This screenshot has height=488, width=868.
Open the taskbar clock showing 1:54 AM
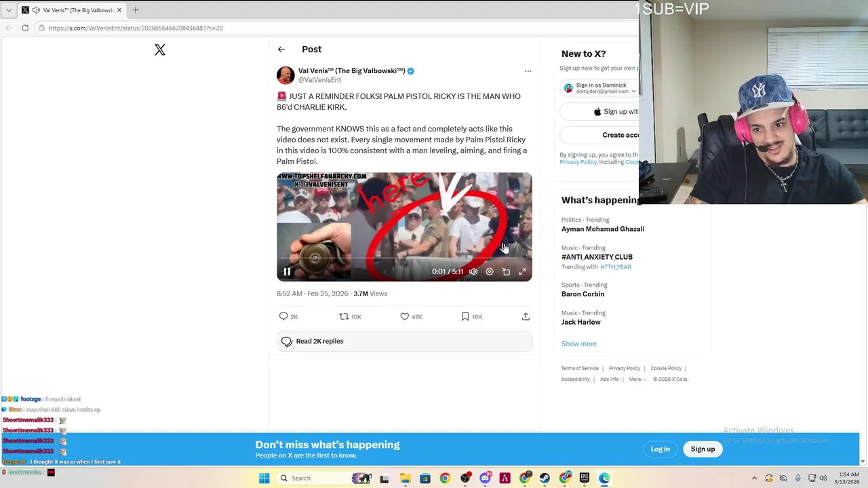point(848,479)
